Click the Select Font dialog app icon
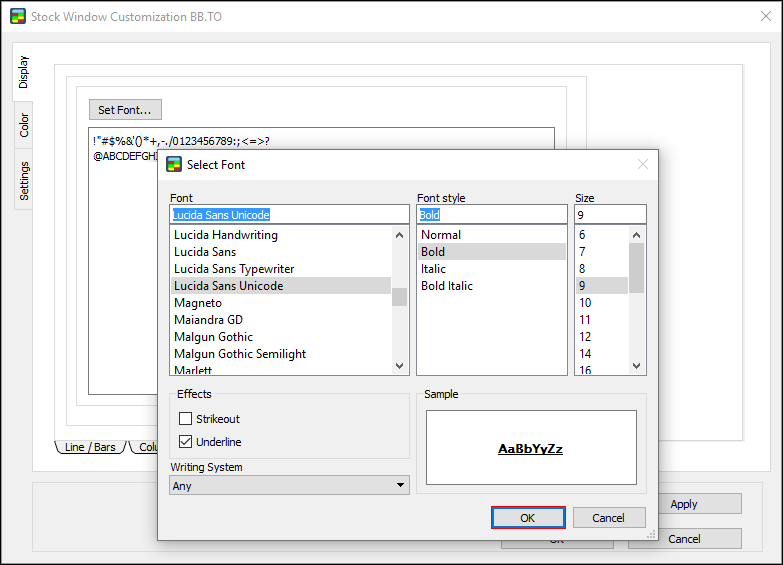Viewport: 783px width, 565px height. coord(173,164)
